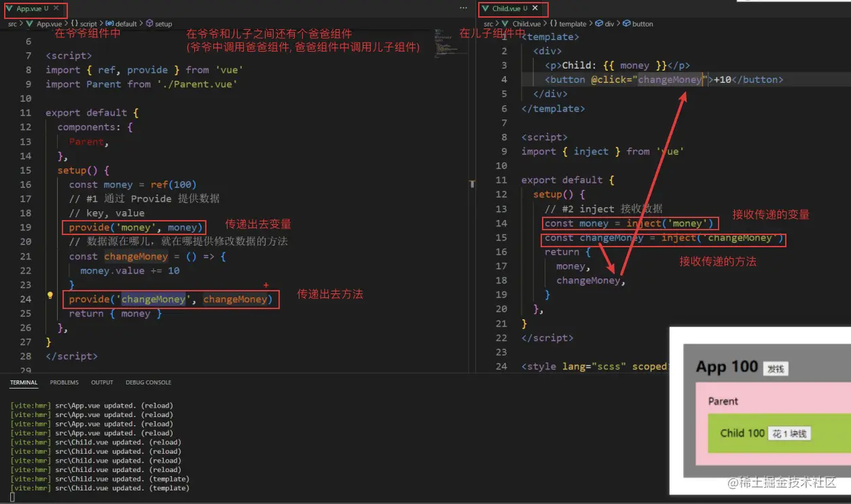
Task: Click "money.value += 10" code line
Action: point(130,270)
